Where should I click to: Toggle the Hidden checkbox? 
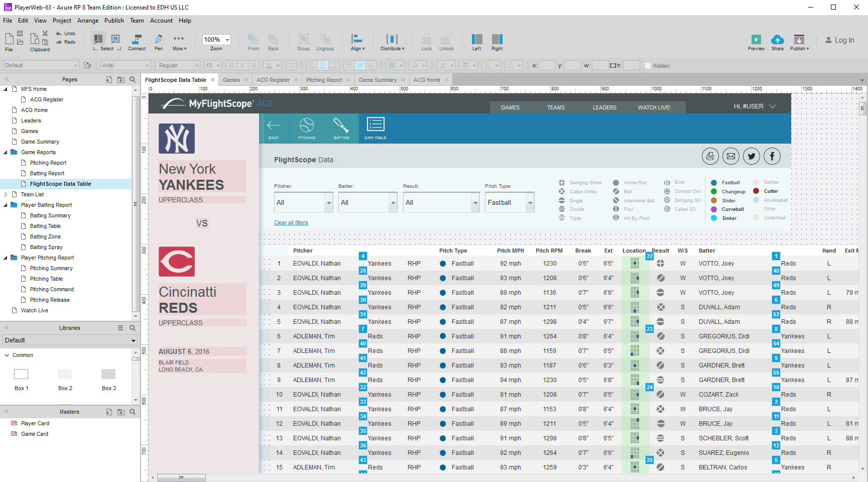click(648, 66)
